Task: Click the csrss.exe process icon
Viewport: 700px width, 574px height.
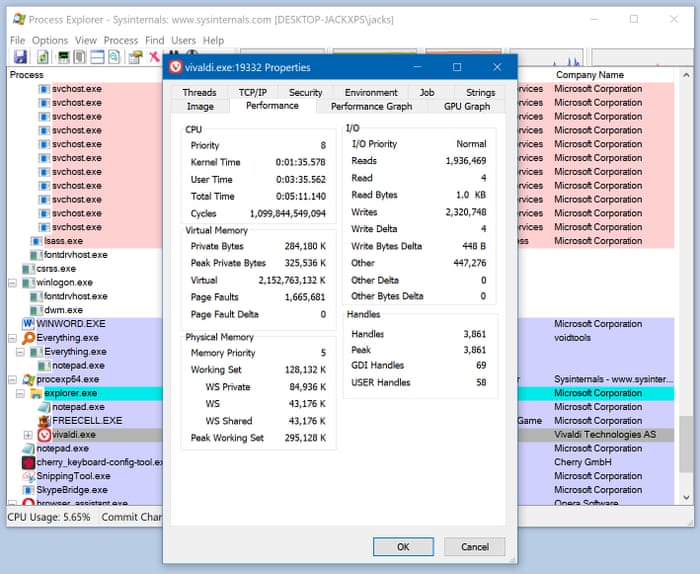Action: [28, 269]
